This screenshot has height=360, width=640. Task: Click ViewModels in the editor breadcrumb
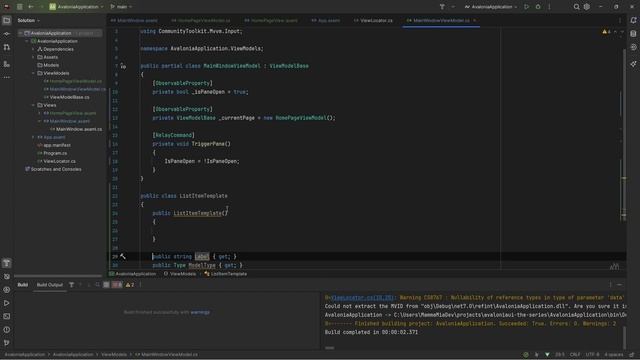(x=180, y=274)
